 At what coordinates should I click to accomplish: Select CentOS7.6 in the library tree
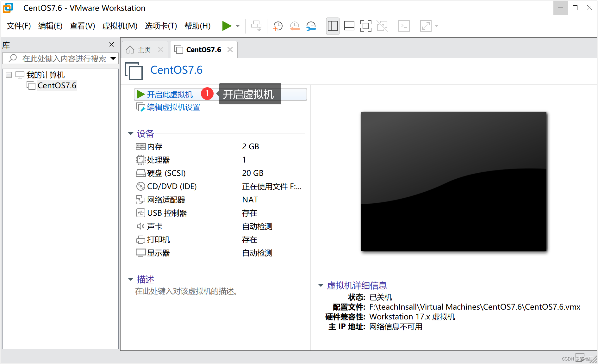pyautogui.click(x=57, y=85)
